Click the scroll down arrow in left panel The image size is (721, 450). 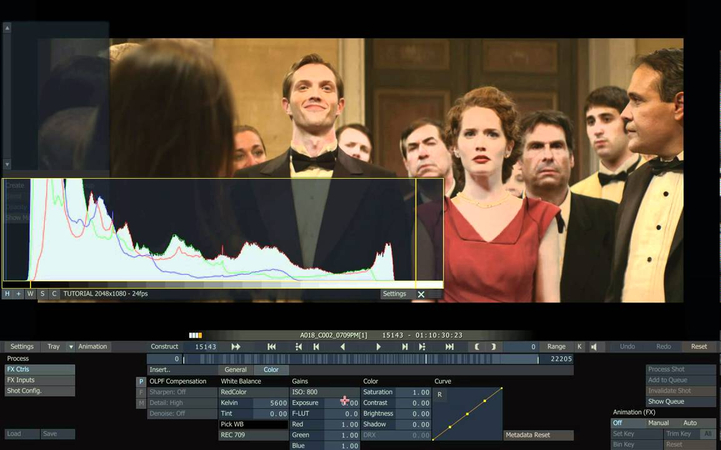coord(7,164)
